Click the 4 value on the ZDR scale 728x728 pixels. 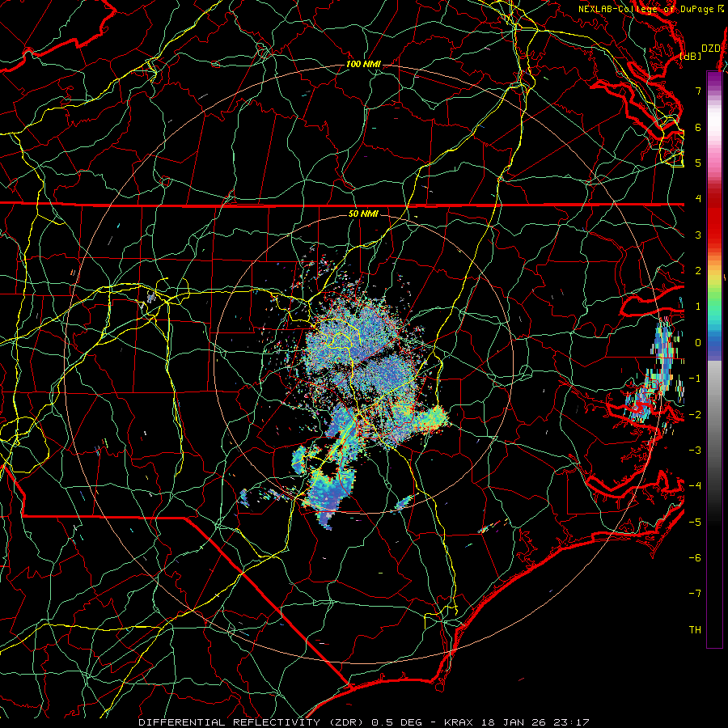pyautogui.click(x=698, y=199)
